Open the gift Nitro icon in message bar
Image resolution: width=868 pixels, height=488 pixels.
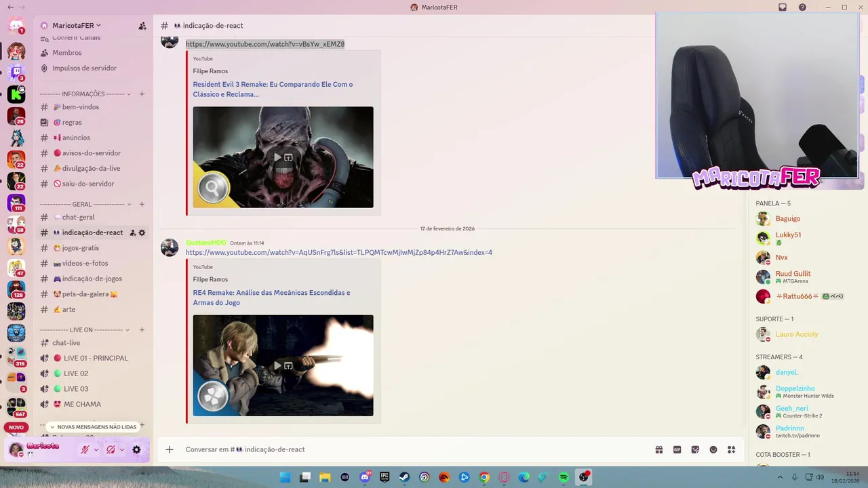click(658, 449)
